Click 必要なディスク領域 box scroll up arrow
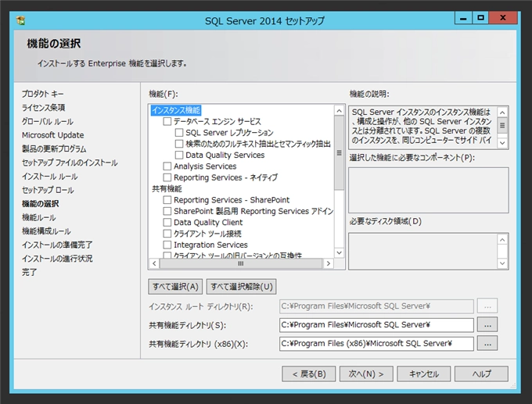This screenshot has width=532, height=404. (x=502, y=240)
